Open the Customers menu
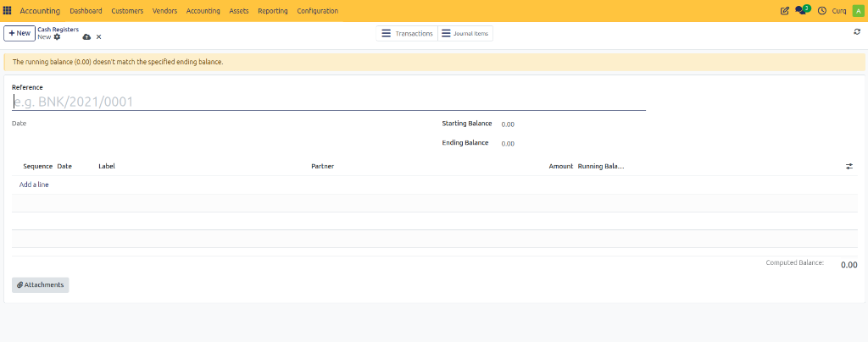Image resolution: width=868 pixels, height=342 pixels. (x=127, y=11)
